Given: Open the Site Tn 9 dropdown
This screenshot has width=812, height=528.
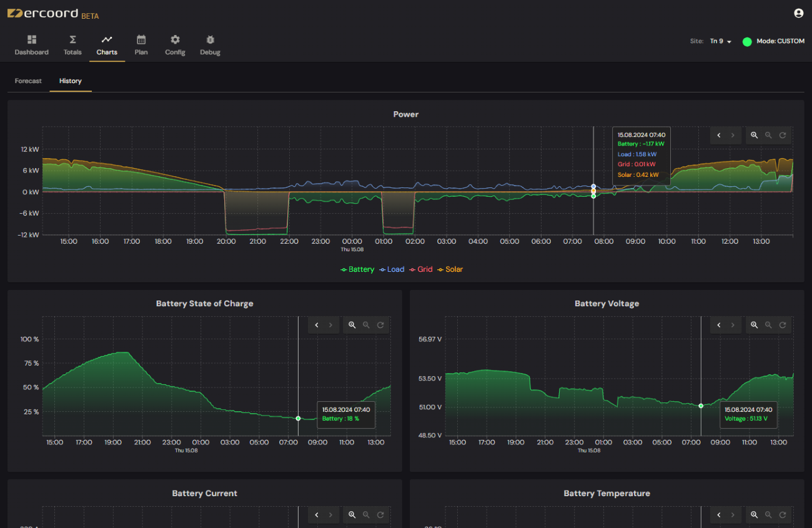Looking at the screenshot, I should pos(720,41).
